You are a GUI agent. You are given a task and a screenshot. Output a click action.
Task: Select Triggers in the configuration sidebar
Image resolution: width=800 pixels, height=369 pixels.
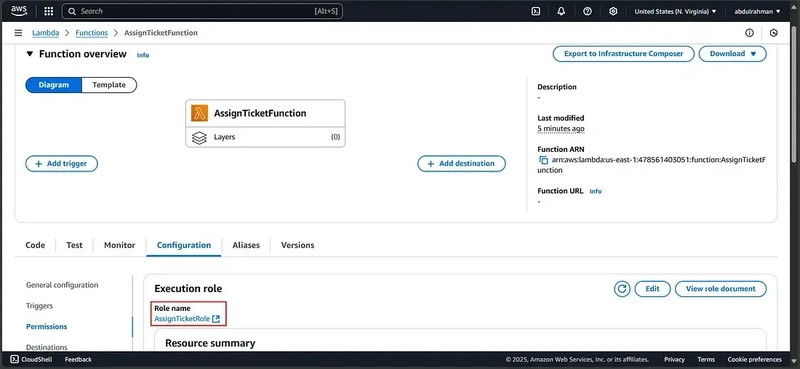[x=39, y=306]
